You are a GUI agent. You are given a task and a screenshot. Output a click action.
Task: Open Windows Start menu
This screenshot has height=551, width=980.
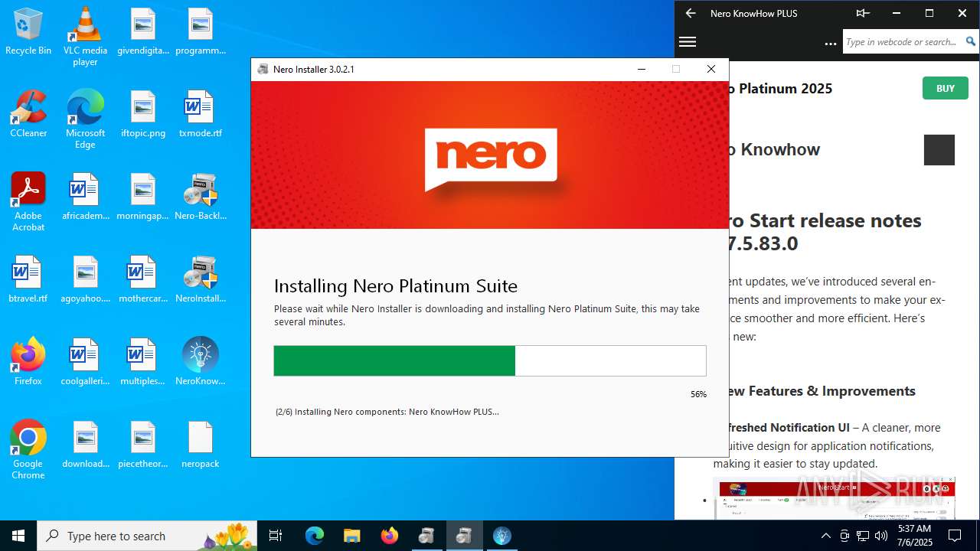(18, 536)
